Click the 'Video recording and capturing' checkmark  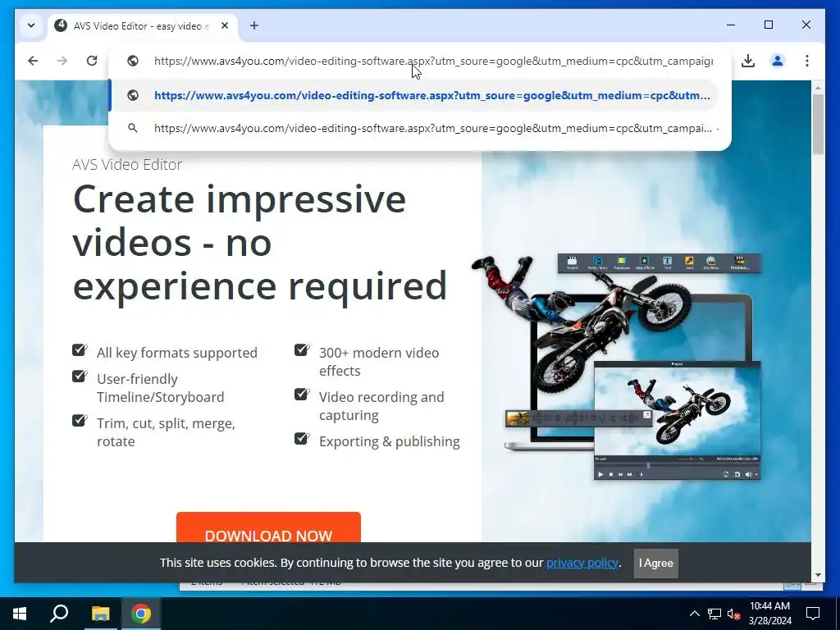[302, 395]
